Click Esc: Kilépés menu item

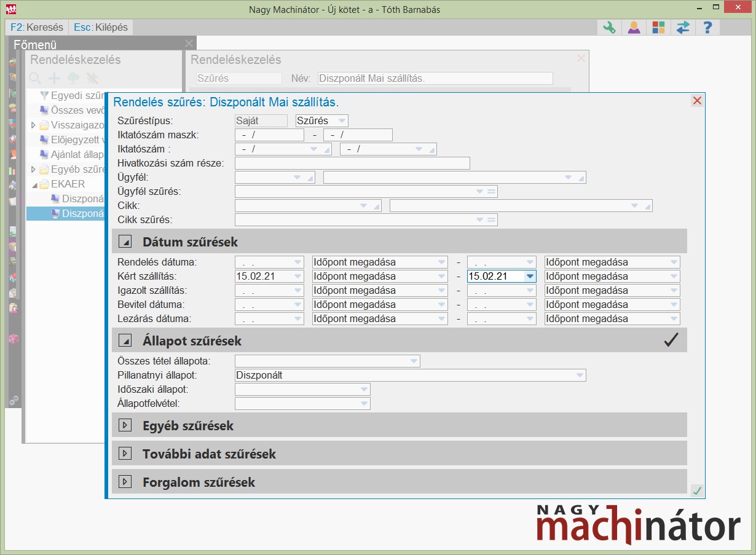click(x=101, y=28)
